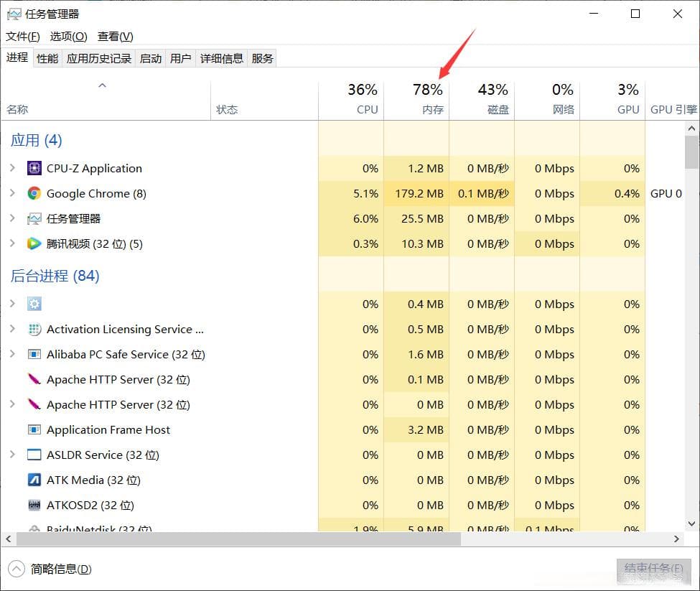
Task: Switch to the 服务 tab
Action: 262,58
